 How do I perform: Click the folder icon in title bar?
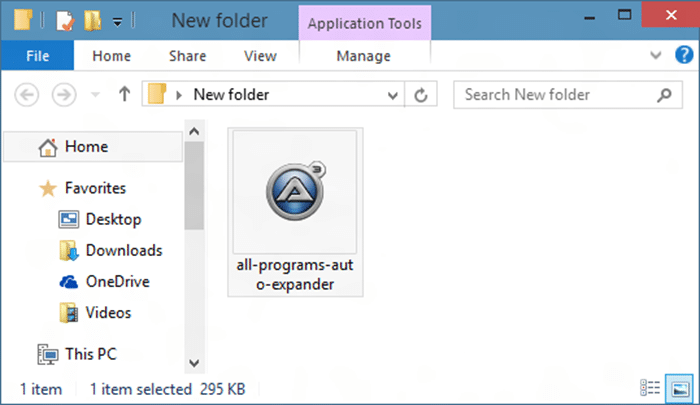(x=22, y=20)
